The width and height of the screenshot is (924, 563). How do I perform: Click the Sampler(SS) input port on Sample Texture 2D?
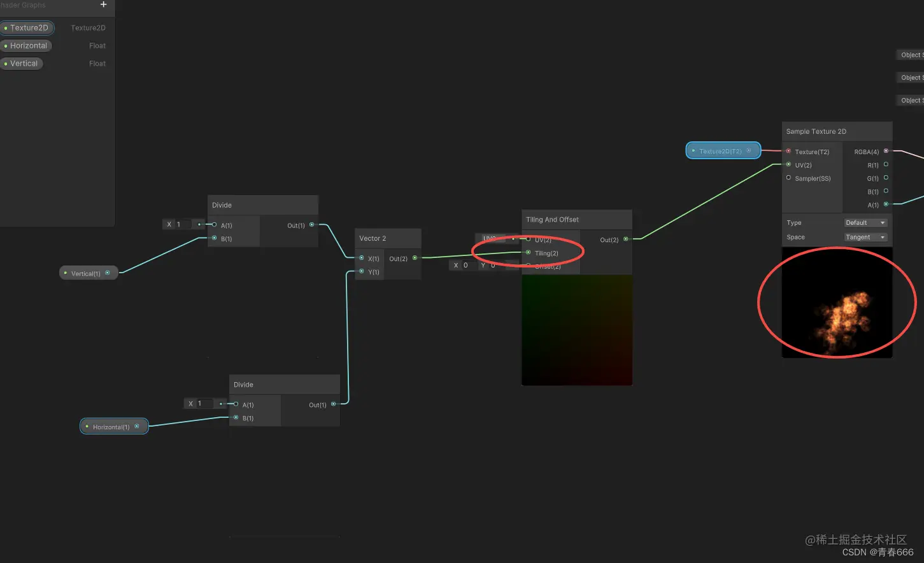[x=788, y=178]
